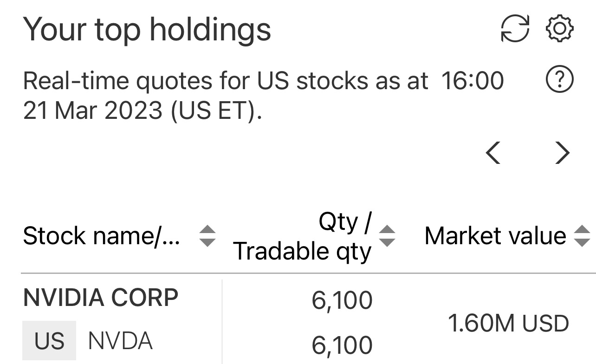Image resolution: width=596 pixels, height=364 pixels.
Task: Click the Market value column header text
Action: (495, 236)
